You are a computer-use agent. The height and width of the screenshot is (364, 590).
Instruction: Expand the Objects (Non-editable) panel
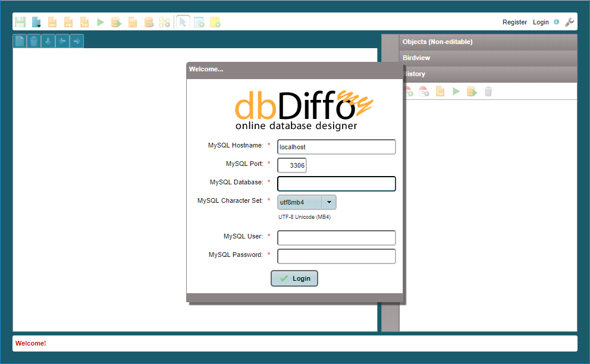coord(488,42)
